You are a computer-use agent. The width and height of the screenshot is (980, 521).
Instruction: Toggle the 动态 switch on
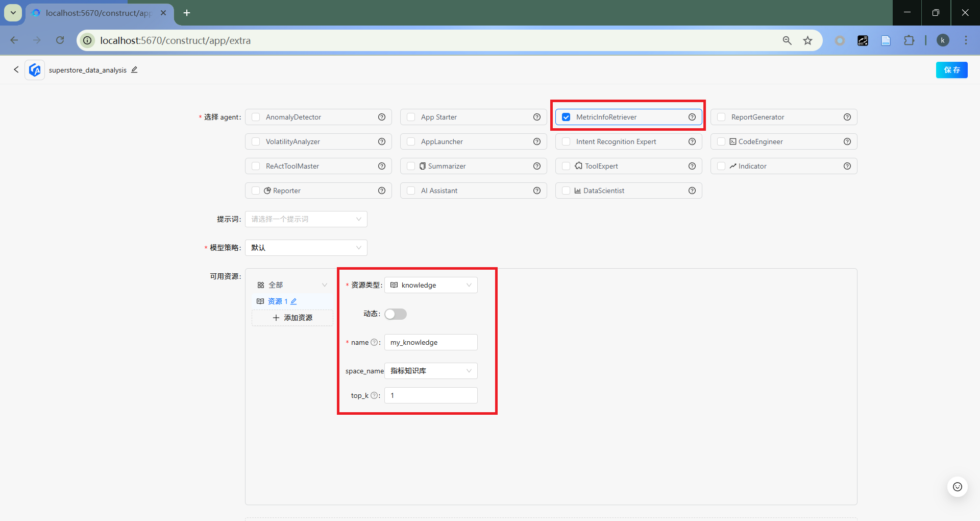[395, 314]
